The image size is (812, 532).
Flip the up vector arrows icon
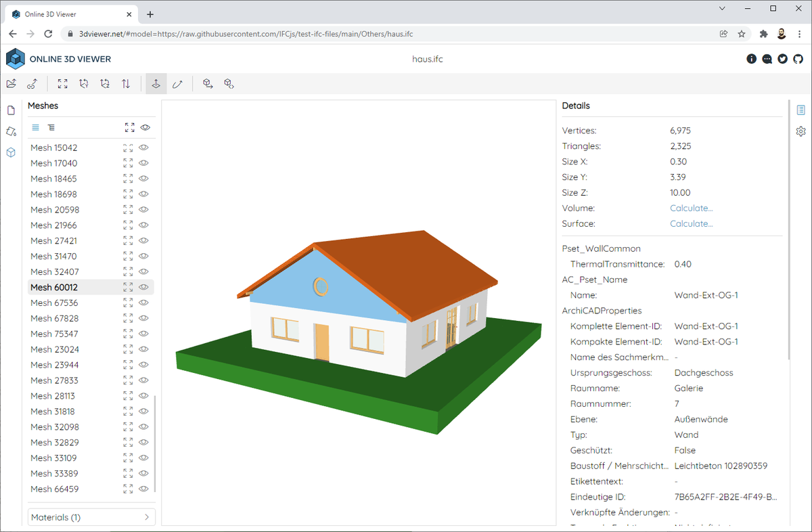tap(126, 84)
